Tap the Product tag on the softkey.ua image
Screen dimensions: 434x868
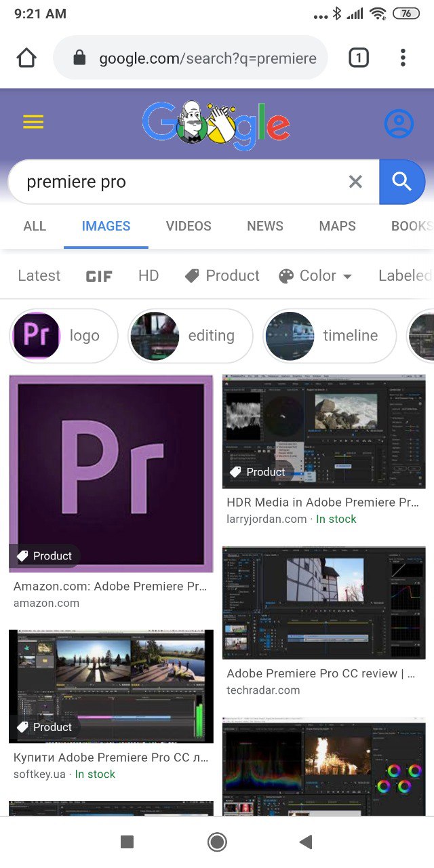45,727
